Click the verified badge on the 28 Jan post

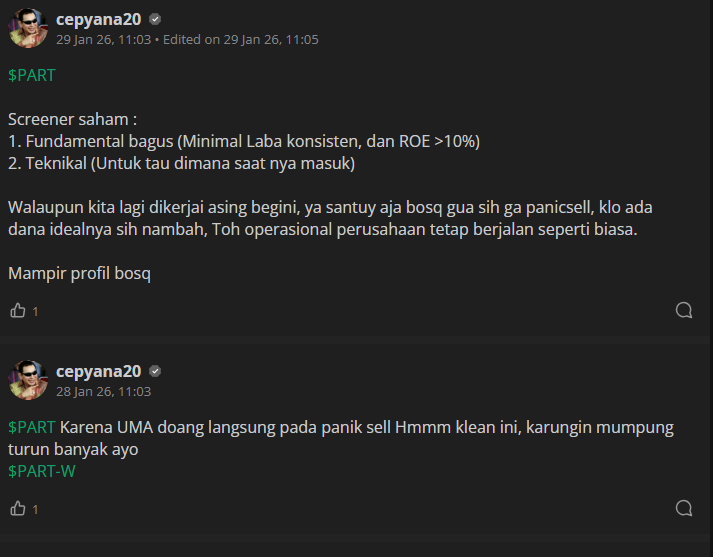(155, 371)
